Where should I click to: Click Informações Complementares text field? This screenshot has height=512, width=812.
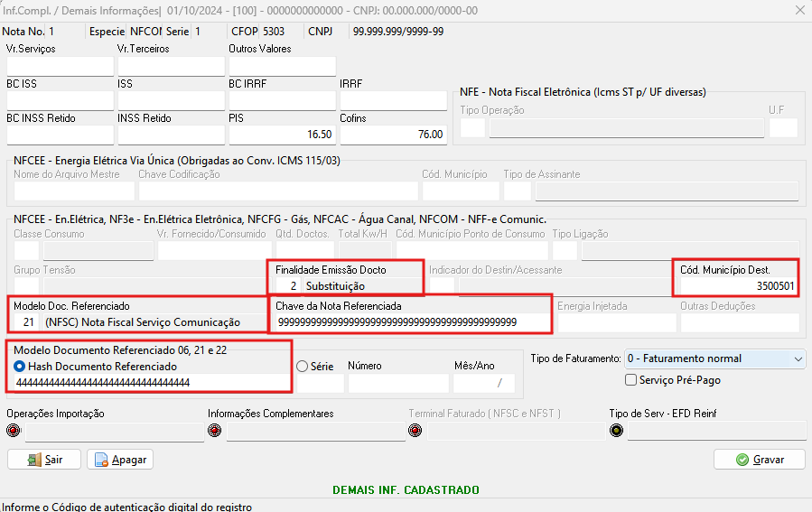click(316, 431)
